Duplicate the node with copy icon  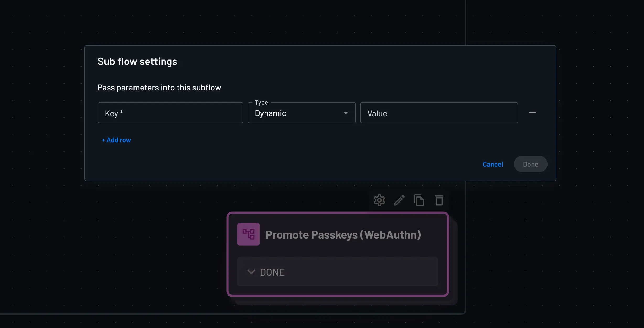click(x=419, y=200)
